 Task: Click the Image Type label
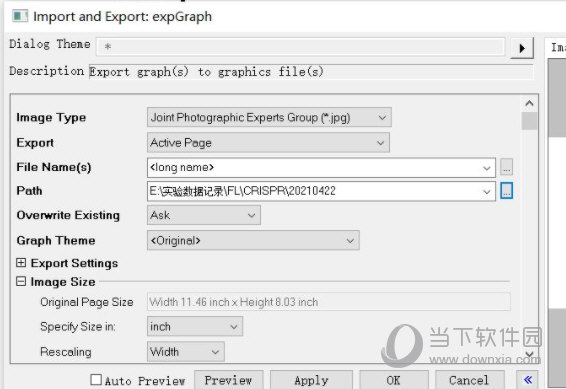[51, 118]
